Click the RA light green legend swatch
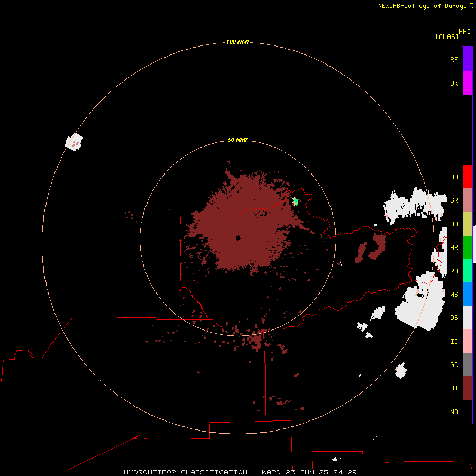 467,271
